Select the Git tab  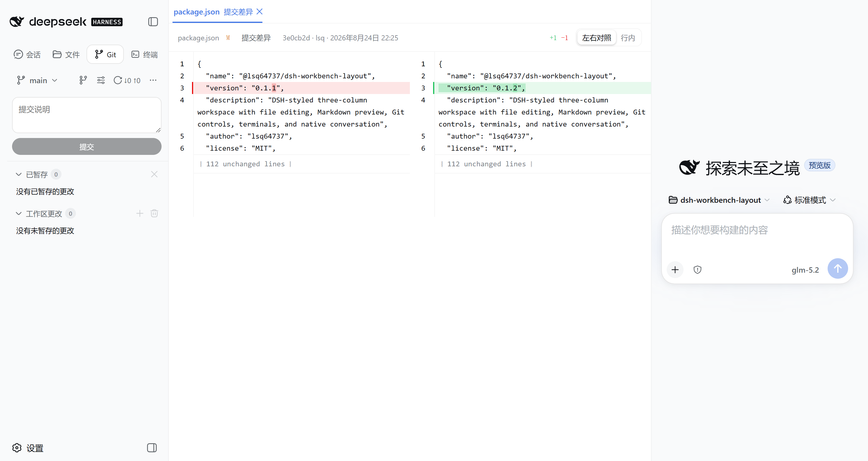105,55
